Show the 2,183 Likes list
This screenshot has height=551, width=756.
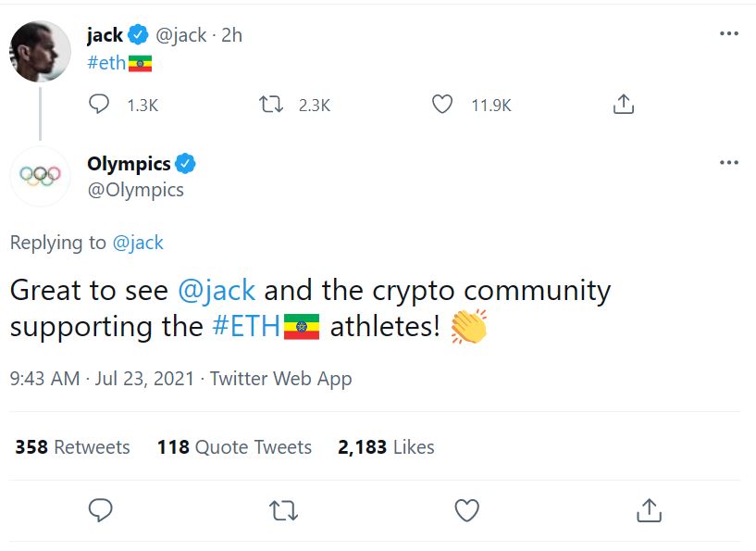click(x=386, y=447)
